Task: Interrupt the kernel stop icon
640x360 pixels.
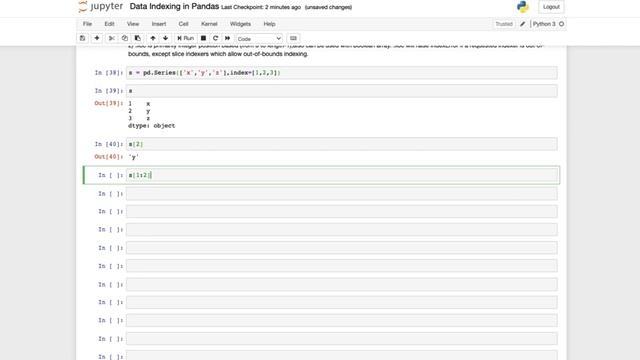Action: pos(203,38)
